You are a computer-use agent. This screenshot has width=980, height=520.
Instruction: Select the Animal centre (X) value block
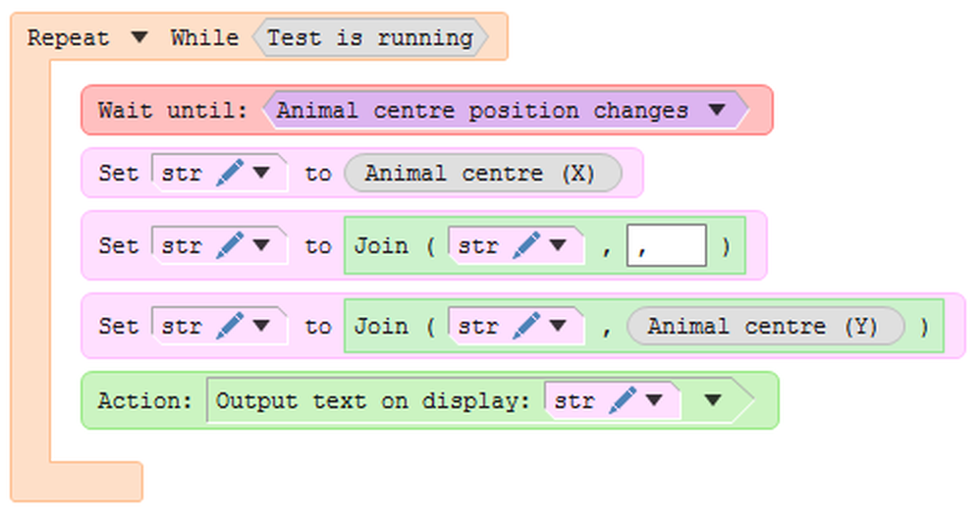click(x=481, y=174)
